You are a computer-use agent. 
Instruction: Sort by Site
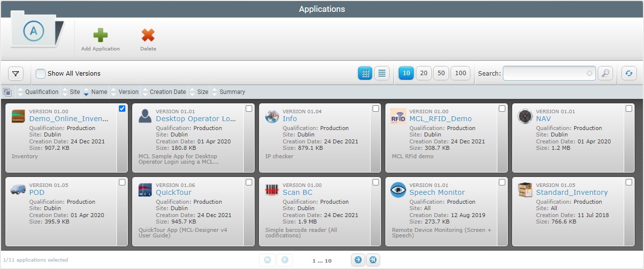75,92
